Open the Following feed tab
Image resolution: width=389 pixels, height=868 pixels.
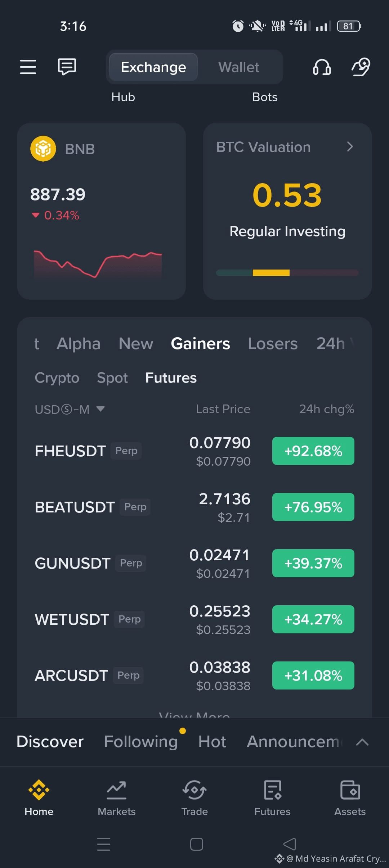tap(141, 742)
